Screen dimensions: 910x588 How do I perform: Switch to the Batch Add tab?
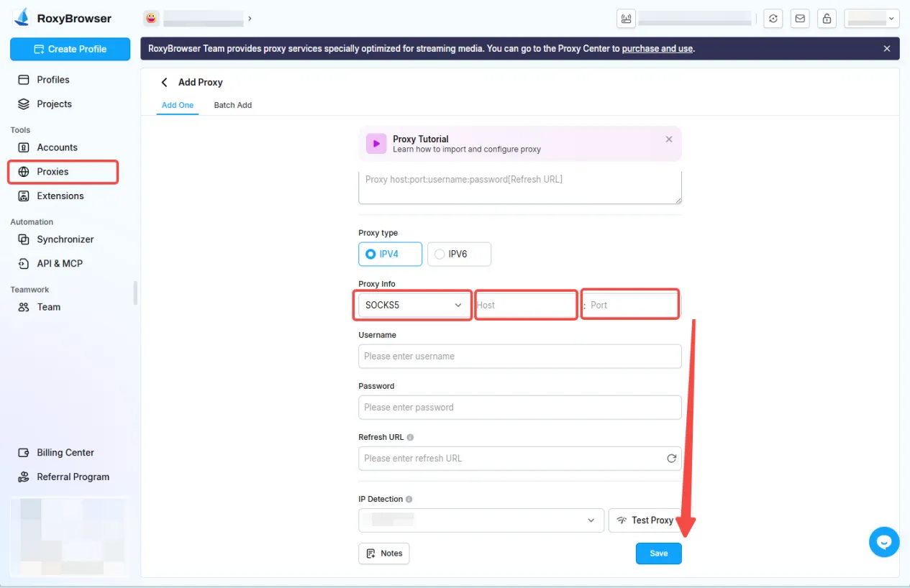tap(232, 105)
